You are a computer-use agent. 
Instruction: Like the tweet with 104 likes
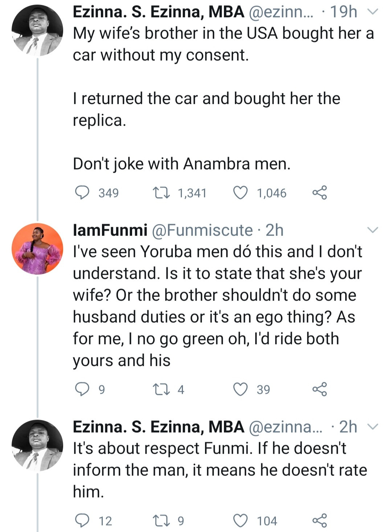point(240,520)
